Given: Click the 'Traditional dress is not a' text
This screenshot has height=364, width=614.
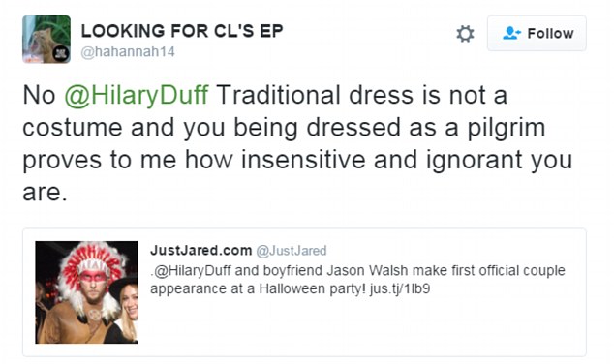Looking at the screenshot, I should click(361, 95).
